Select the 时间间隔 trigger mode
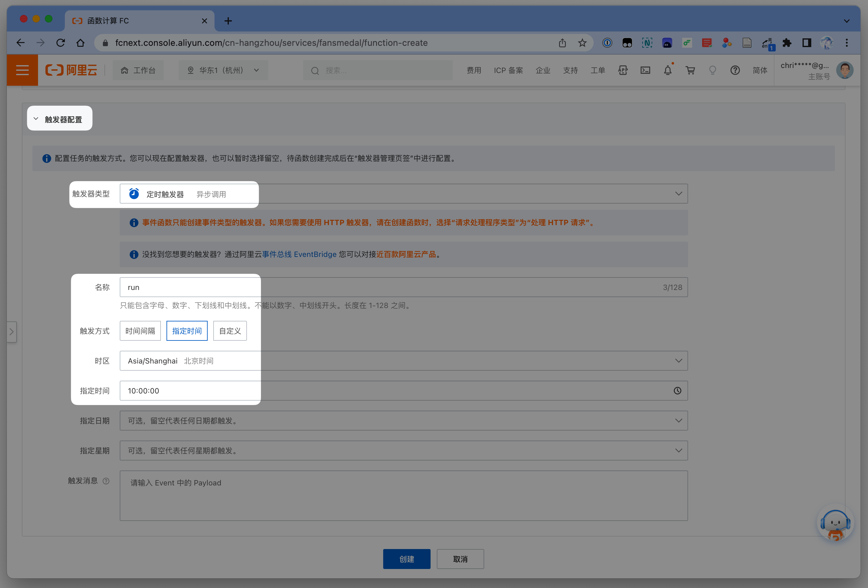 point(140,331)
